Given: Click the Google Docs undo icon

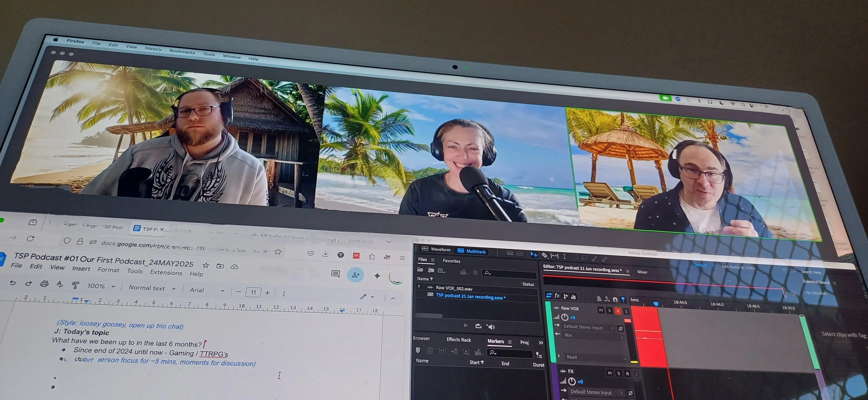Looking at the screenshot, I should coord(12,282).
